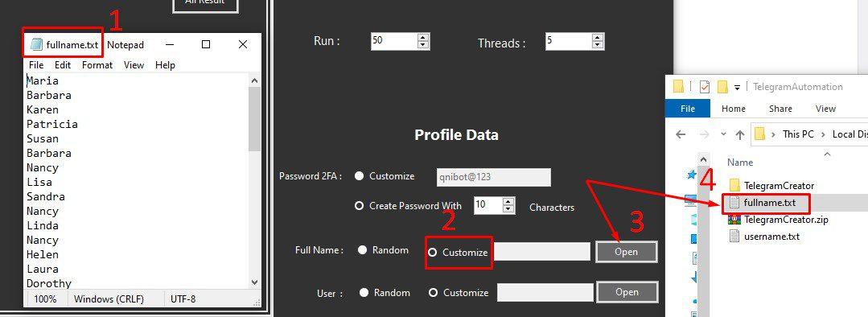868x317 pixels.
Task: Open the Format menu in Notepad
Action: 97,64
